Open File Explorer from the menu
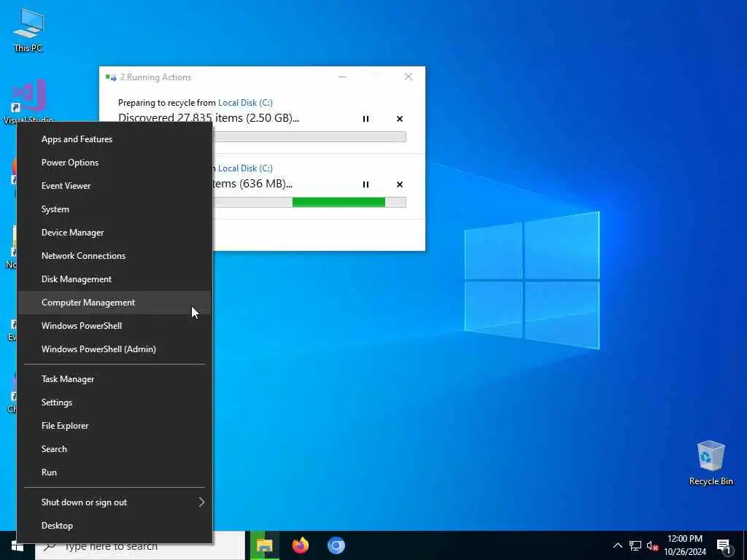 tap(115, 426)
